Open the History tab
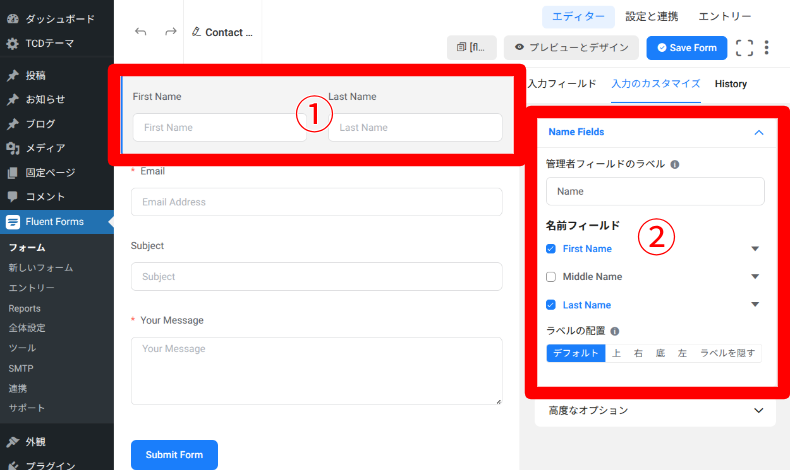This screenshot has width=790, height=470. pos(731,84)
